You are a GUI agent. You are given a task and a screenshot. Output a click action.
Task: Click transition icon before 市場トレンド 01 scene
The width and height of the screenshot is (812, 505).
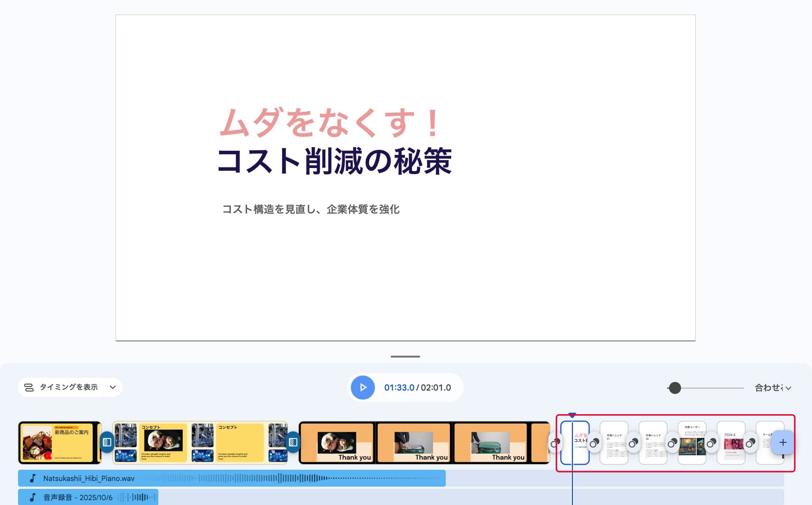[x=594, y=443]
